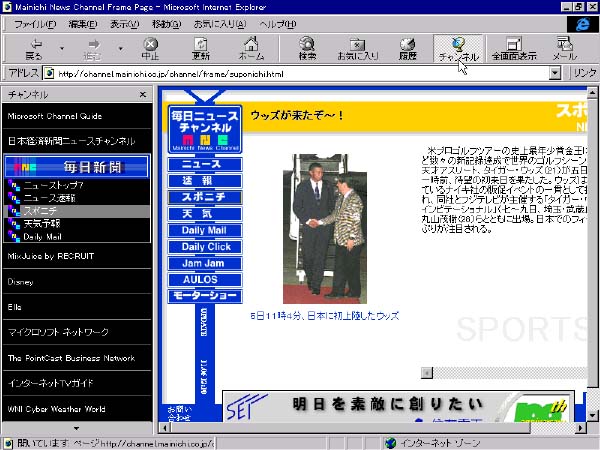The width and height of the screenshot is (600, 450).
Task: Click the Back (戻る) toolbar icon
Action: (x=34, y=48)
